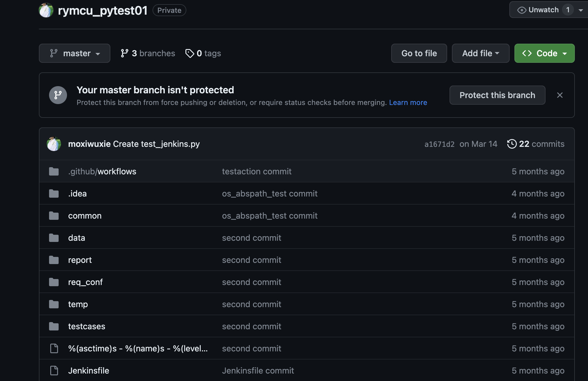588x381 pixels.
Task: Click the folder icon for .github/workflows
Action: [x=54, y=171]
